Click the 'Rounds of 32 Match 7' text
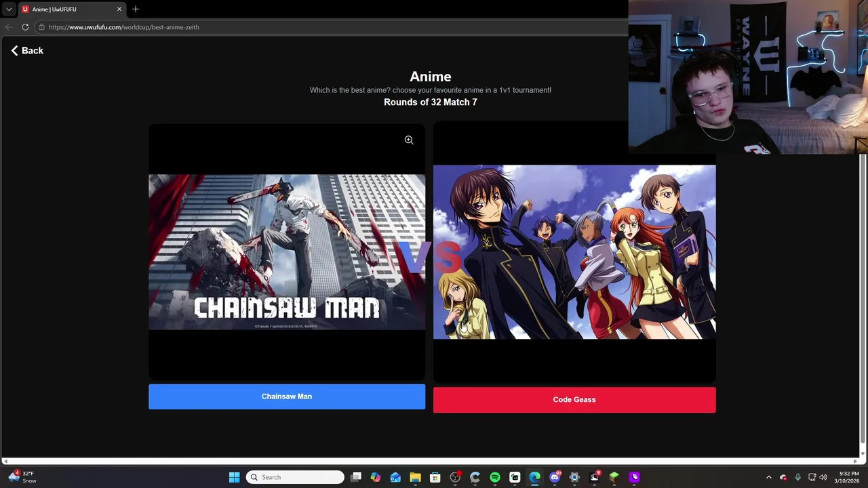 pos(431,102)
